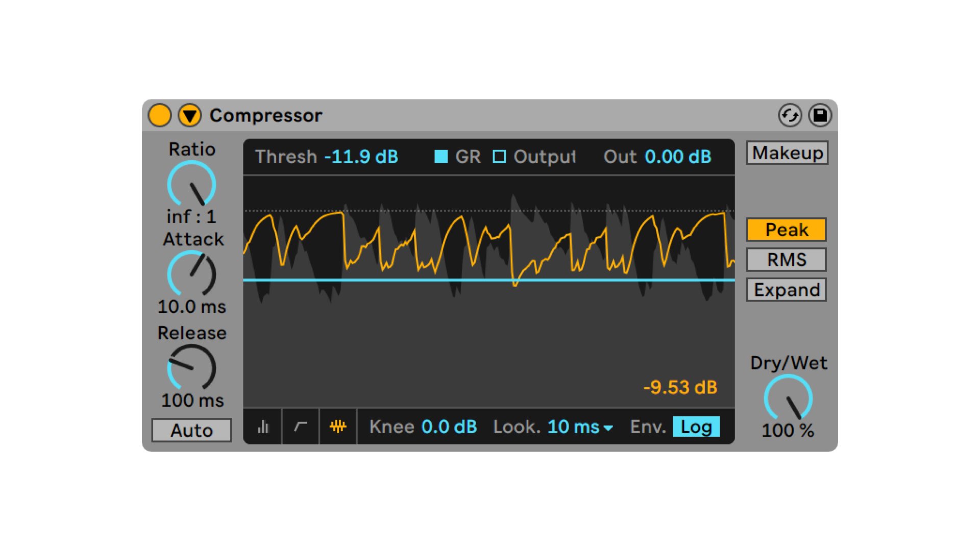Click the 100 ms release value
Image resolution: width=980 pixels, height=551 pixels.
tap(192, 400)
